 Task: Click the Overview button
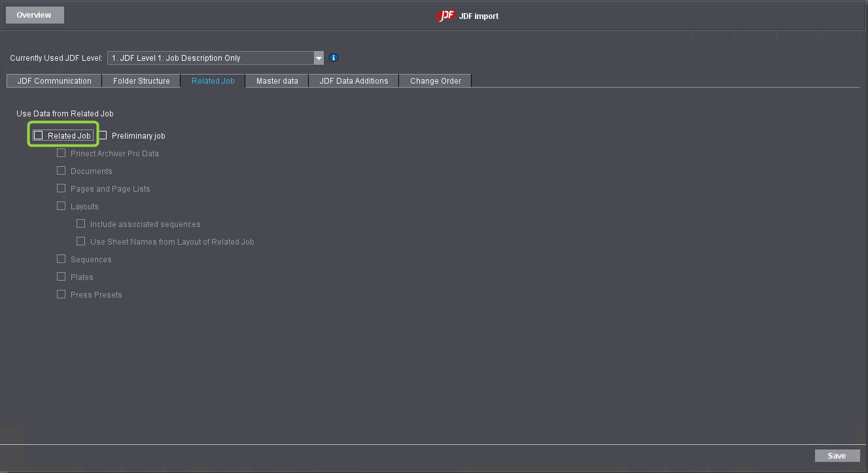coord(34,14)
